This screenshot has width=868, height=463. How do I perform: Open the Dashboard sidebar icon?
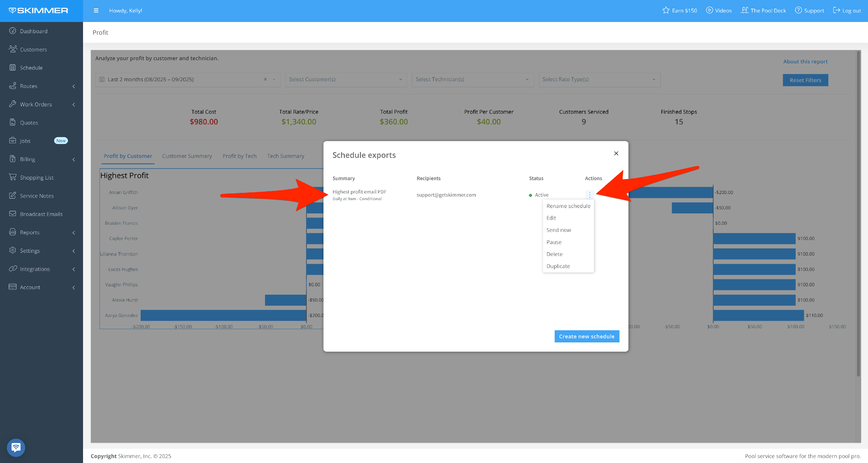click(12, 31)
